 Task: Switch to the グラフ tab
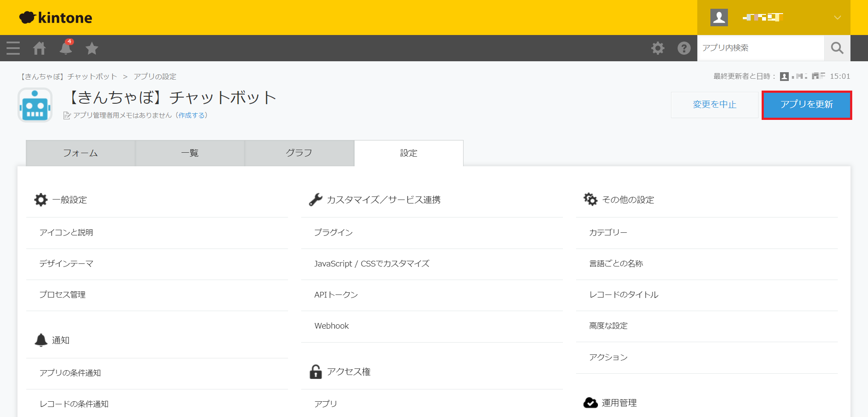[299, 153]
